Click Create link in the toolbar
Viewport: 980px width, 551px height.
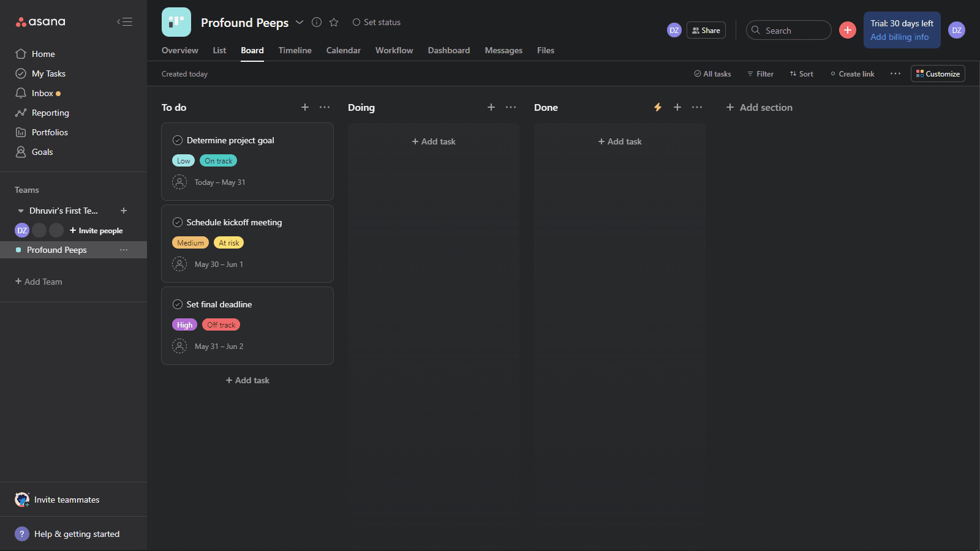coord(852,73)
